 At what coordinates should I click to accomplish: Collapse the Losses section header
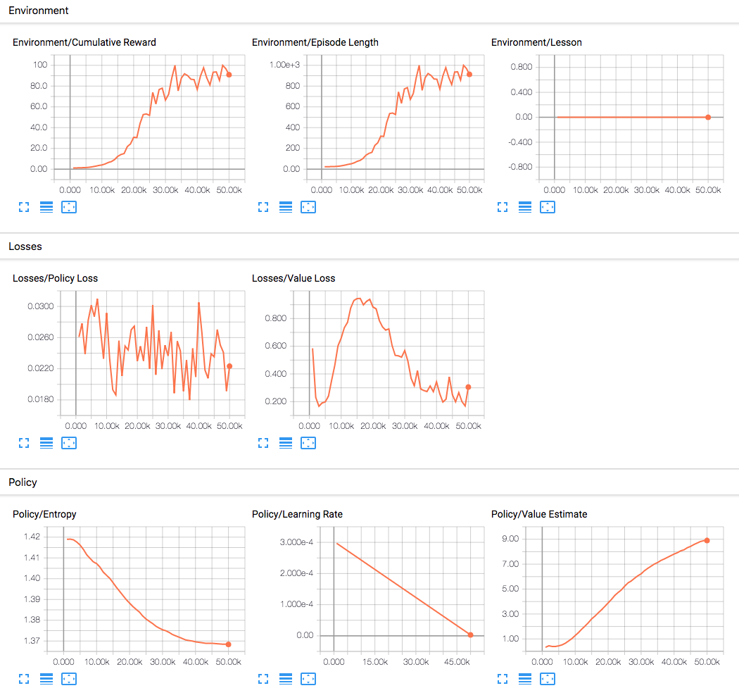click(25, 246)
